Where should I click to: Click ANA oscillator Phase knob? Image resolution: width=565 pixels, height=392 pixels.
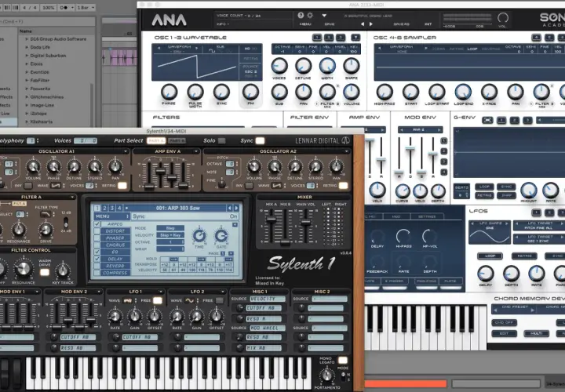point(169,93)
